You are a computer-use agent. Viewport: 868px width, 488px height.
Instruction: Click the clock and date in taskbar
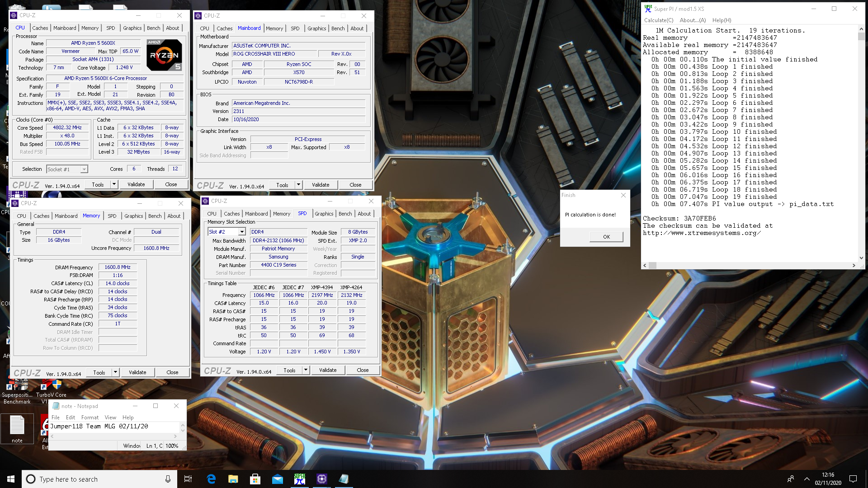pyautogui.click(x=828, y=479)
